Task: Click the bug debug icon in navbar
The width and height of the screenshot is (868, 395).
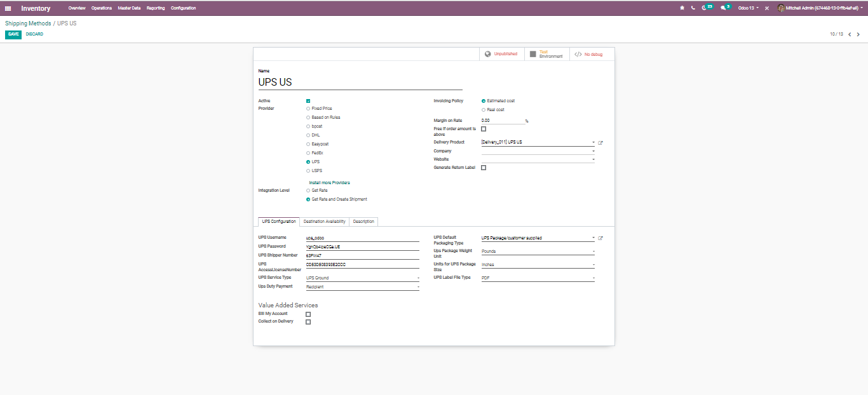Action: (682, 8)
